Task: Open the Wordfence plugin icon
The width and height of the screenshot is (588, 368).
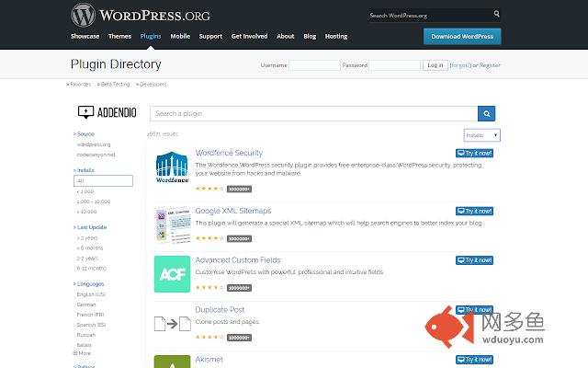Action: [x=172, y=167]
